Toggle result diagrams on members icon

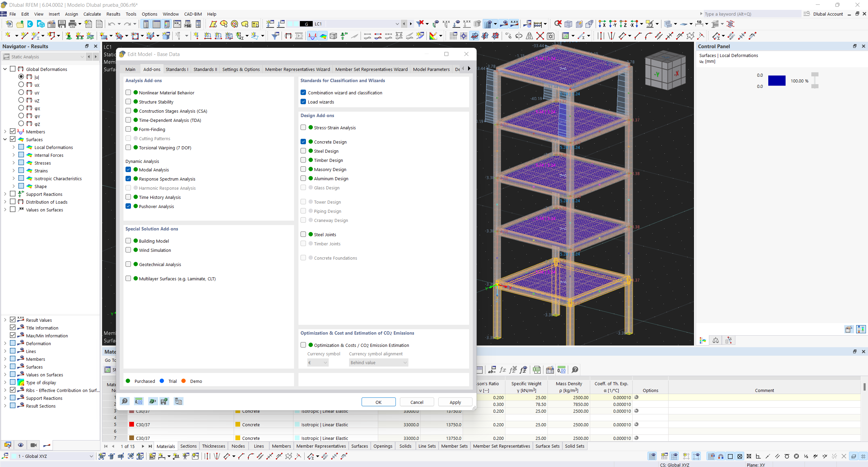click(x=312, y=36)
